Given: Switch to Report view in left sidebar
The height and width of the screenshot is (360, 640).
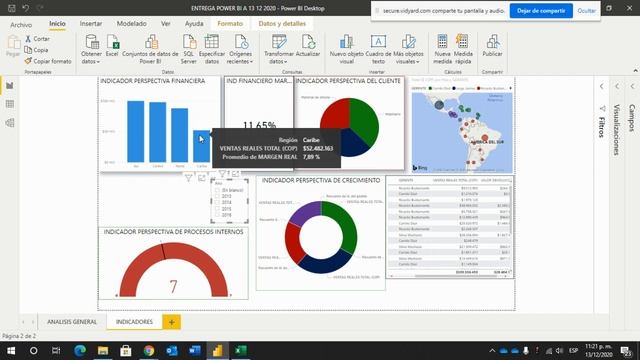Looking at the screenshot, I should pos(10,85).
